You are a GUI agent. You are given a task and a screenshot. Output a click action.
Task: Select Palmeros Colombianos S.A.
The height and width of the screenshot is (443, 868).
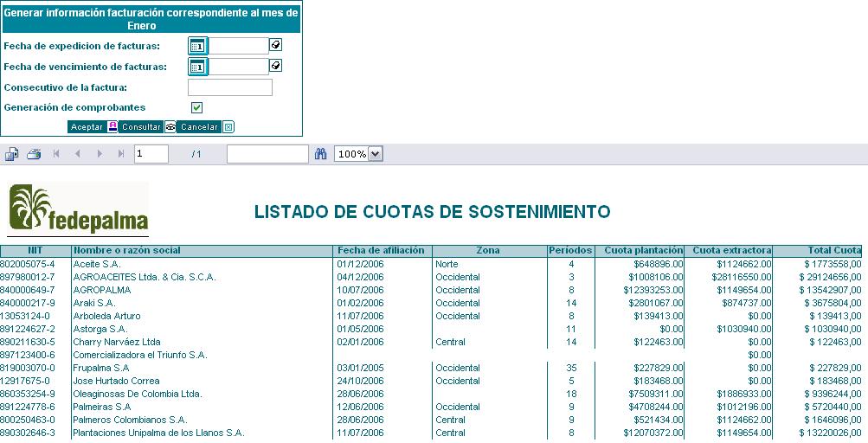coord(130,420)
